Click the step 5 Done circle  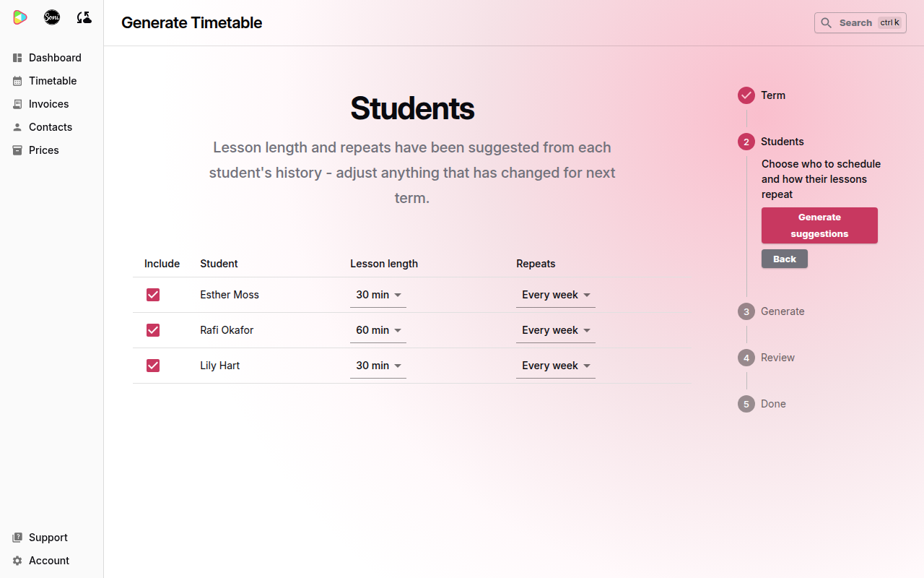(746, 404)
